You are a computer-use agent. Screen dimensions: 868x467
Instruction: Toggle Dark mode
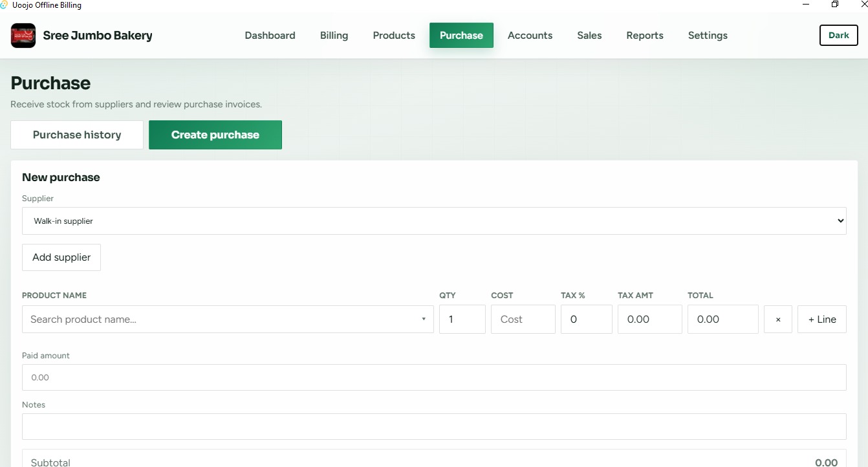pos(839,36)
